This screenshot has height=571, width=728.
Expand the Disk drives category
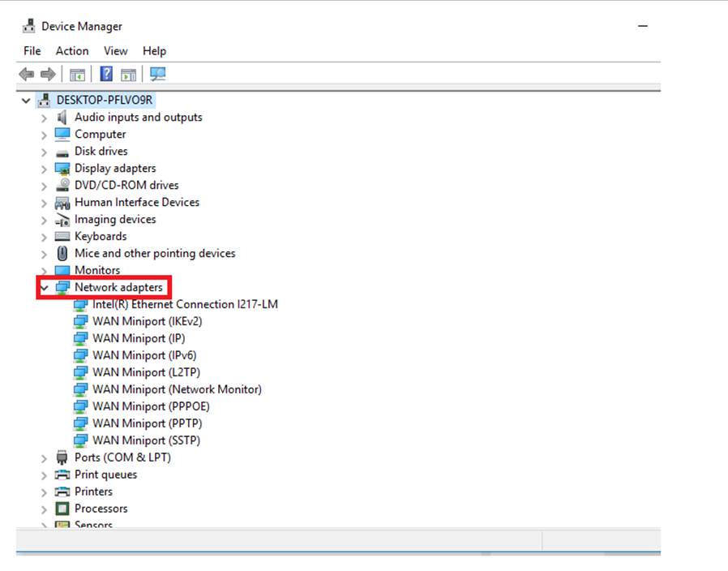44,152
